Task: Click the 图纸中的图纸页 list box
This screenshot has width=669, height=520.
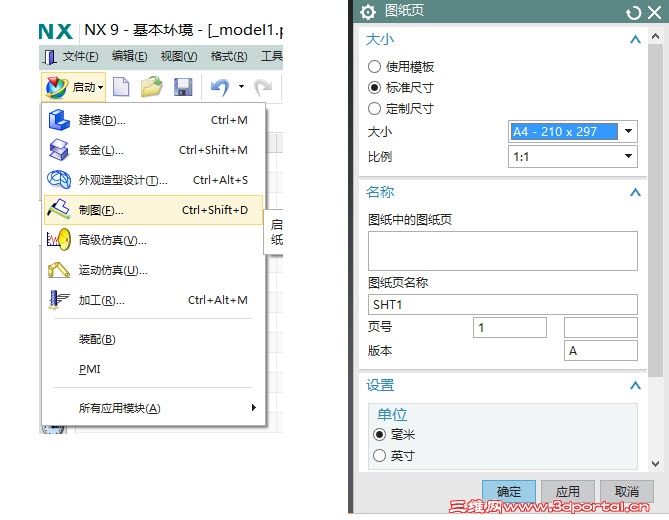Action: pos(503,251)
